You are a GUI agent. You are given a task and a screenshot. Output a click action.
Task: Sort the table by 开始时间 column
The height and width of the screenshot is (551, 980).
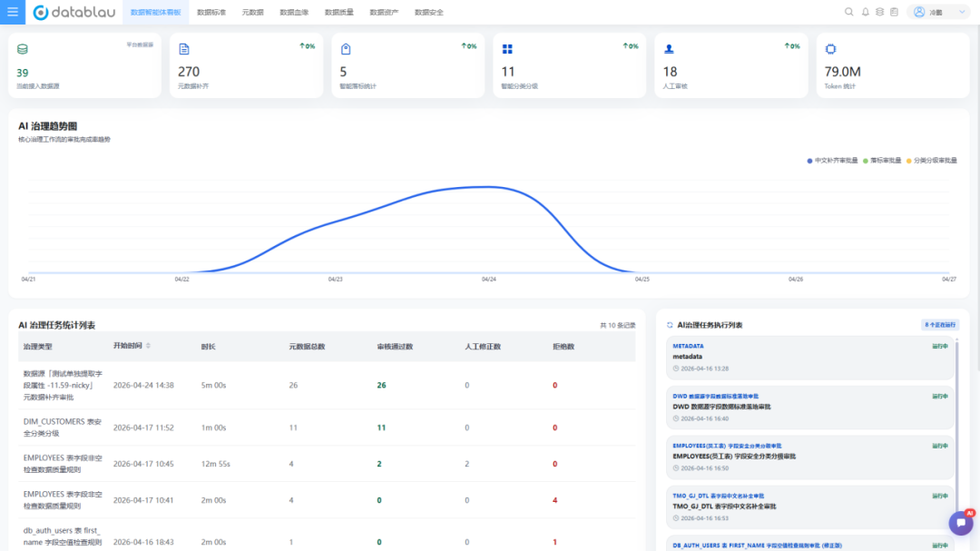coord(149,346)
